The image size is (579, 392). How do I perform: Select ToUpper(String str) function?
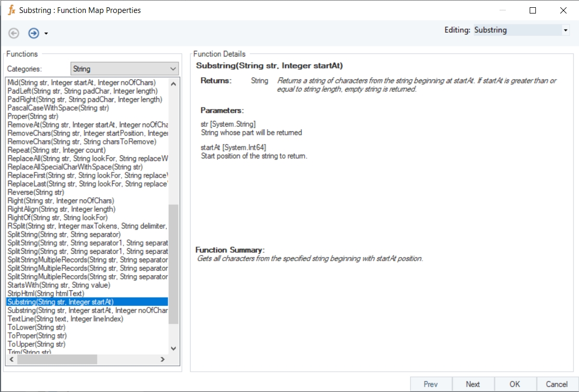point(37,344)
